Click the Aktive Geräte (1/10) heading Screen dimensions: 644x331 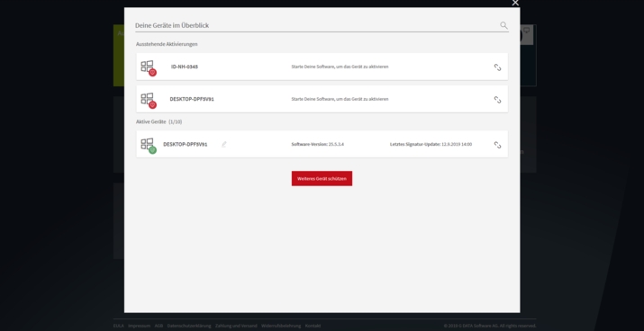pos(159,121)
